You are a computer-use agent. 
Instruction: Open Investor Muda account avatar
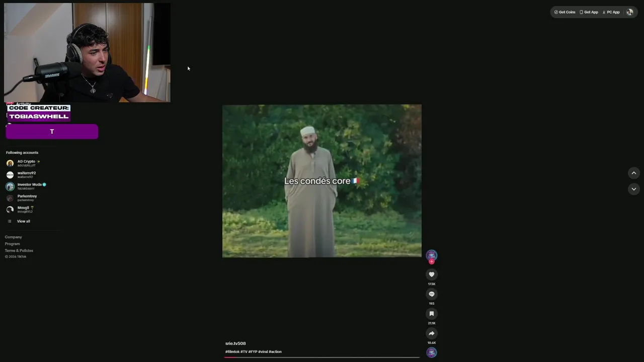click(10, 187)
